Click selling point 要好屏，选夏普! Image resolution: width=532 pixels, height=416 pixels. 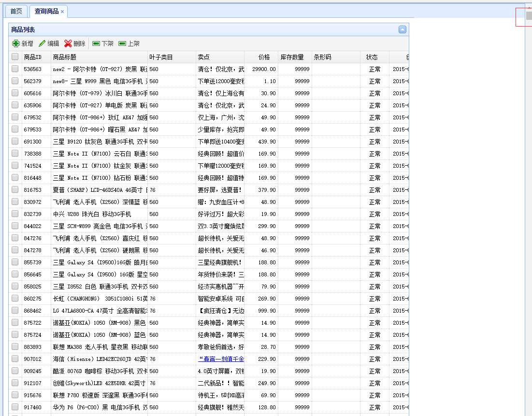click(219, 190)
